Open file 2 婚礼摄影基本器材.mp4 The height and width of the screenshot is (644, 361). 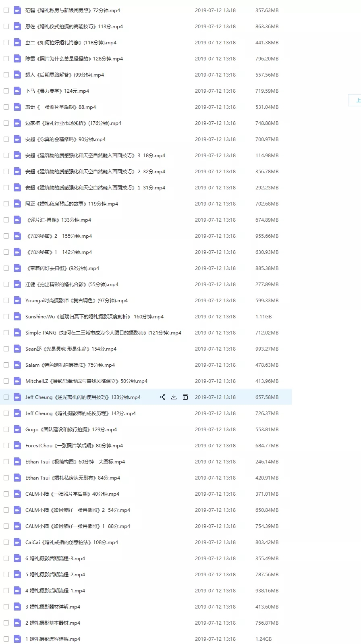click(x=53, y=623)
